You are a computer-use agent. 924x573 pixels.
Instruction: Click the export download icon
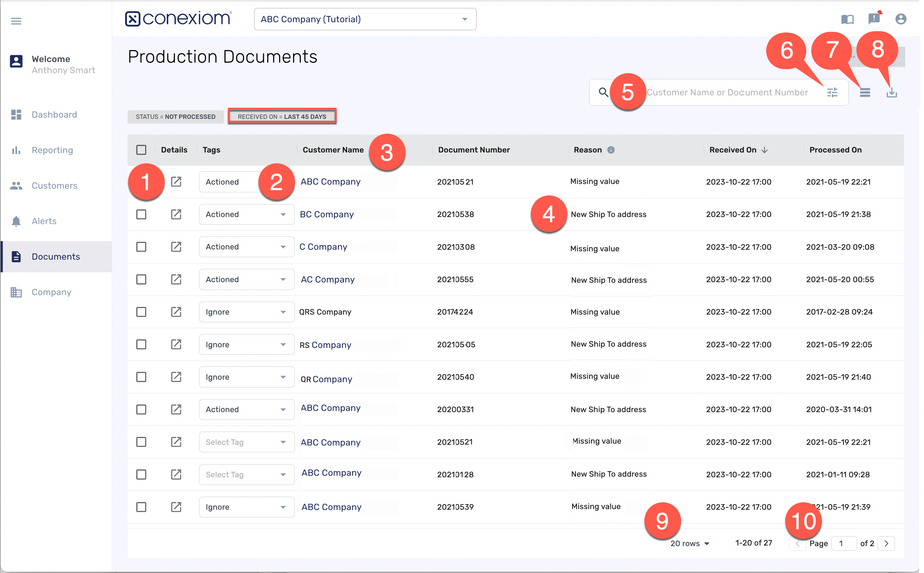point(891,92)
